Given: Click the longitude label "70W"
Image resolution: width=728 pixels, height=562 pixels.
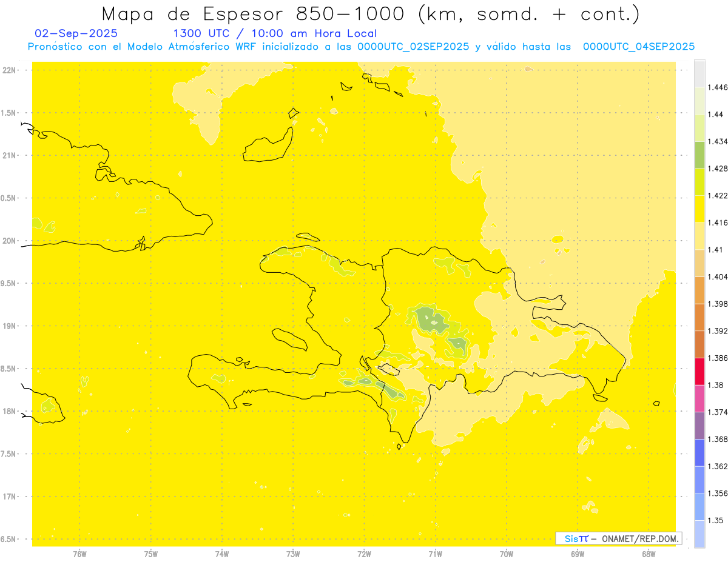Looking at the screenshot, I should coord(506,554).
